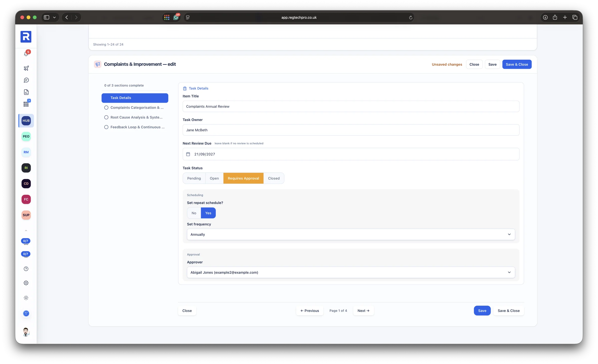Open the browser sidebar dropdown chevron
This screenshot has width=598, height=364.
[x=54, y=17]
